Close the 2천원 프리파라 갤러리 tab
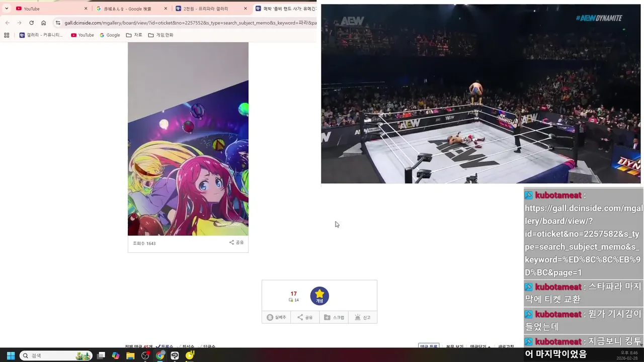The width and height of the screenshot is (644, 362). (246, 9)
